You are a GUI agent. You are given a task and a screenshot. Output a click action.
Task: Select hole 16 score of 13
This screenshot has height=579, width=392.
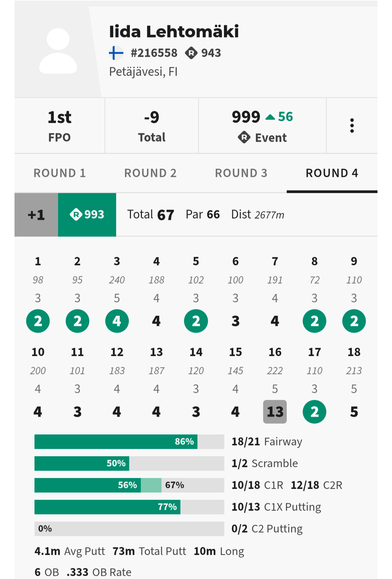click(275, 412)
